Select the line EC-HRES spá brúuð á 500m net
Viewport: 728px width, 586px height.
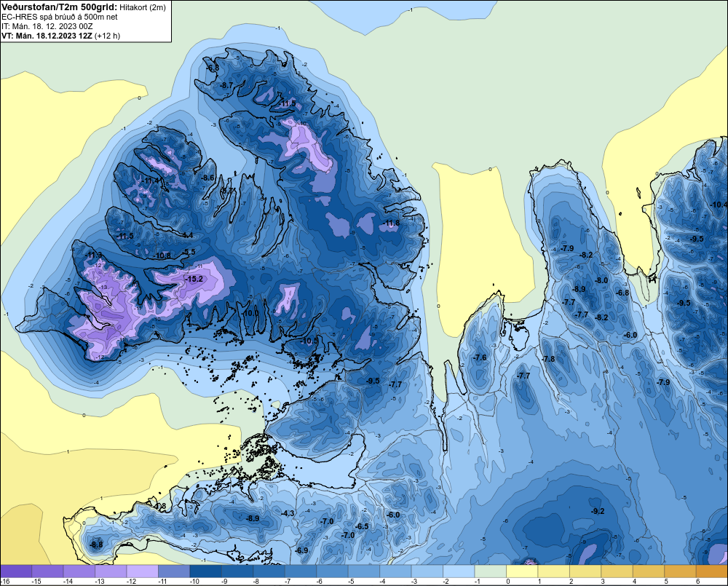click(60, 17)
